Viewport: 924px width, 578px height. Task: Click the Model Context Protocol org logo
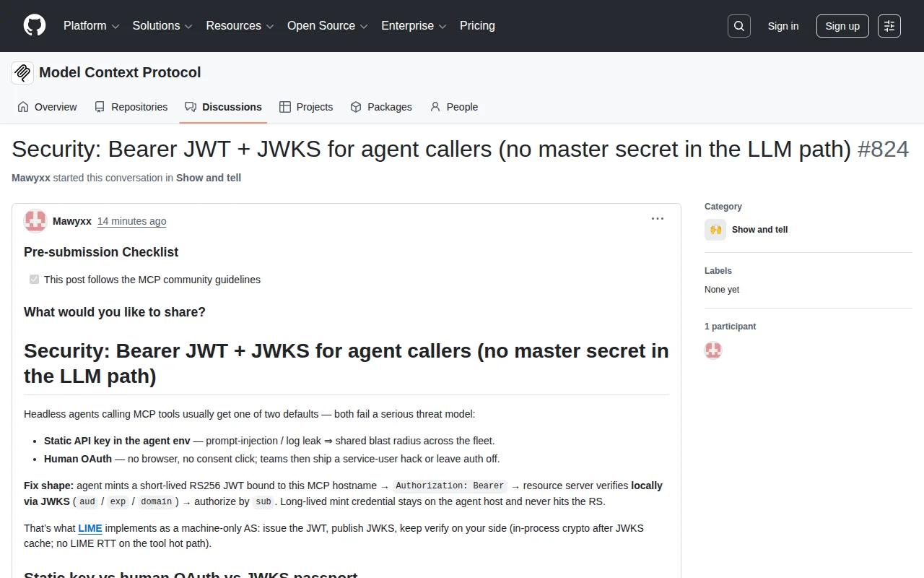[x=22, y=73]
